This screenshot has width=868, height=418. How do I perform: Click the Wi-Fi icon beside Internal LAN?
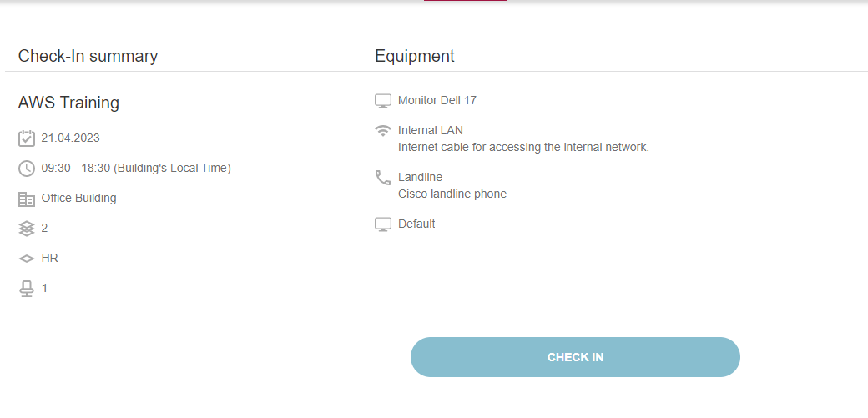point(383,131)
